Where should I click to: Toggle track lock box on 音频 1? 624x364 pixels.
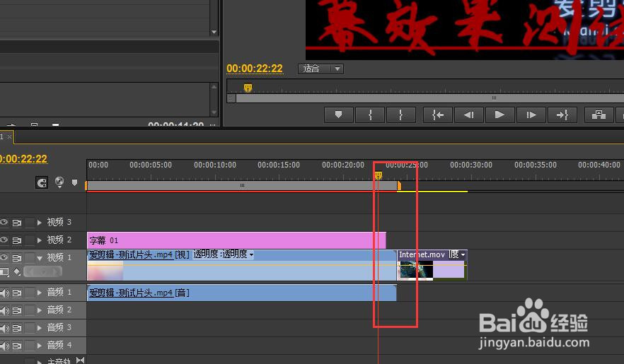(x=30, y=293)
